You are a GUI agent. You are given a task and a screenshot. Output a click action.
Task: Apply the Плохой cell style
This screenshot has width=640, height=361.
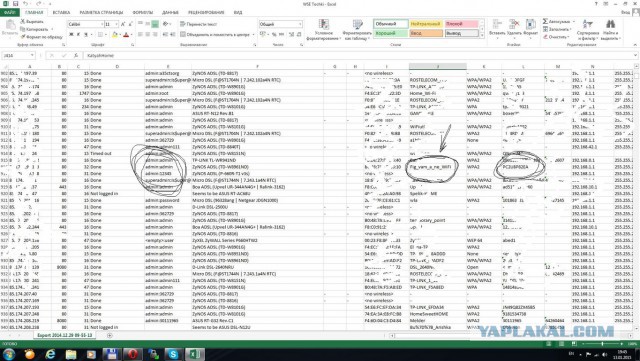click(x=461, y=24)
